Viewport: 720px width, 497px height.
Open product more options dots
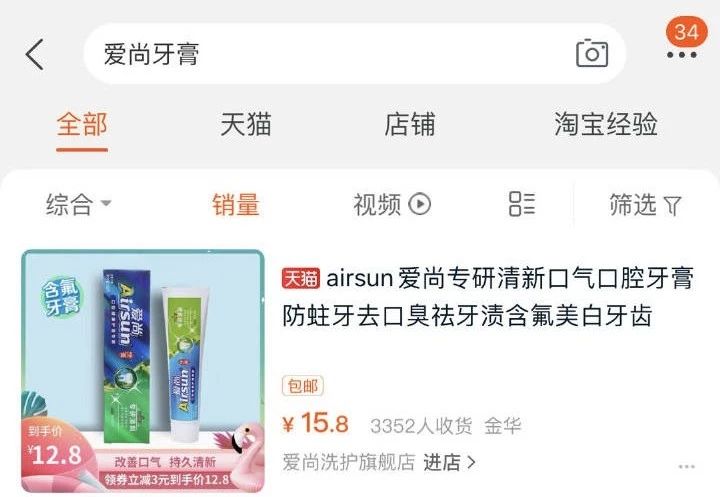pos(686,467)
